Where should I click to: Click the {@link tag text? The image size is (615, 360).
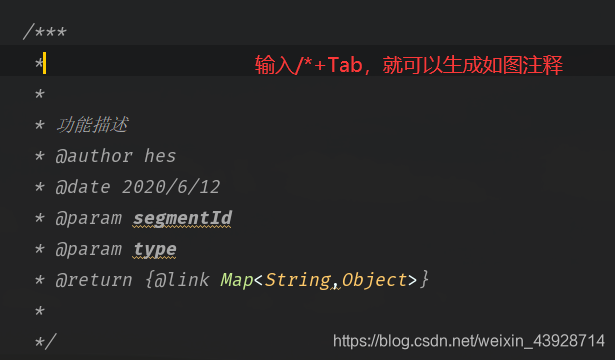coord(177,280)
